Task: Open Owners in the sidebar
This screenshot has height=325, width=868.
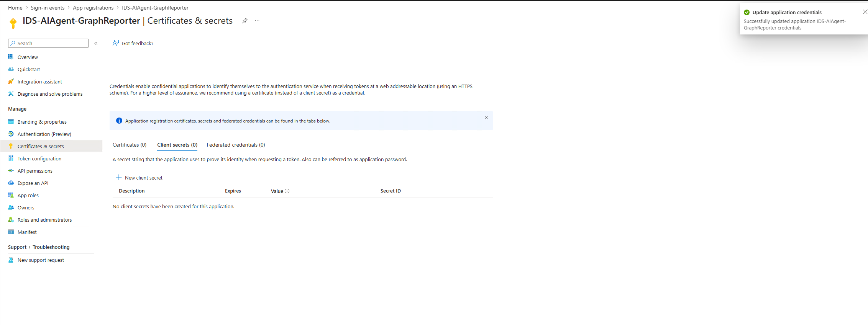Action: pyautogui.click(x=26, y=207)
